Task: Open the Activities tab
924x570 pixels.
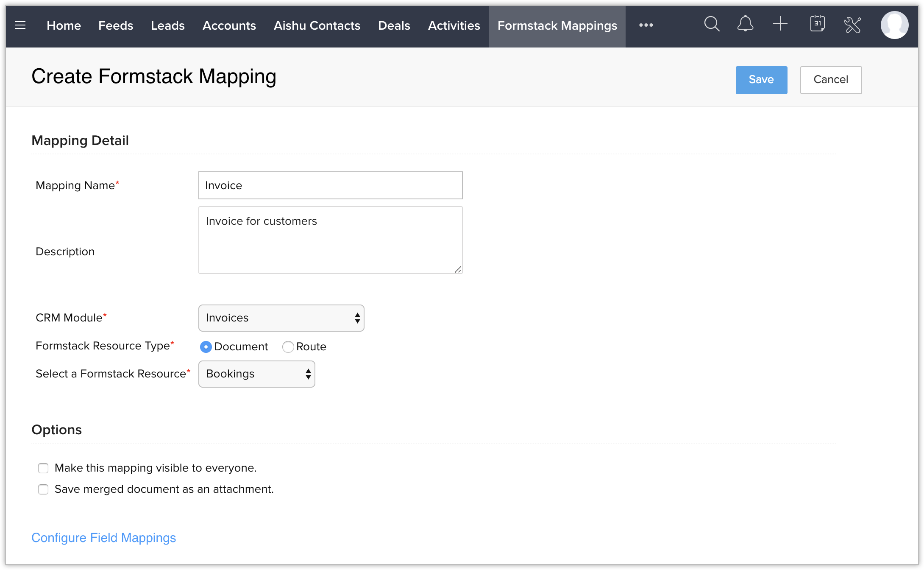Action: tap(454, 25)
